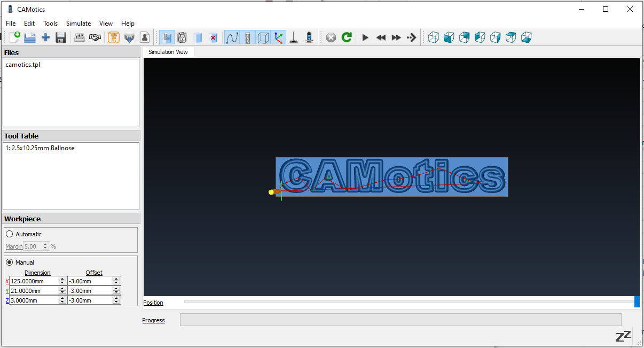Click the rewind double-arrow button
Viewport: 644px width, 348px height.
pyautogui.click(x=381, y=37)
